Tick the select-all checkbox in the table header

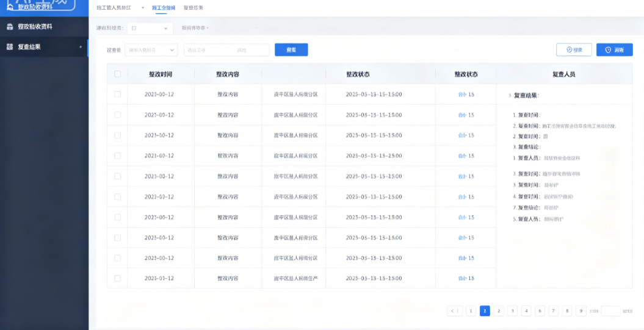coord(117,74)
